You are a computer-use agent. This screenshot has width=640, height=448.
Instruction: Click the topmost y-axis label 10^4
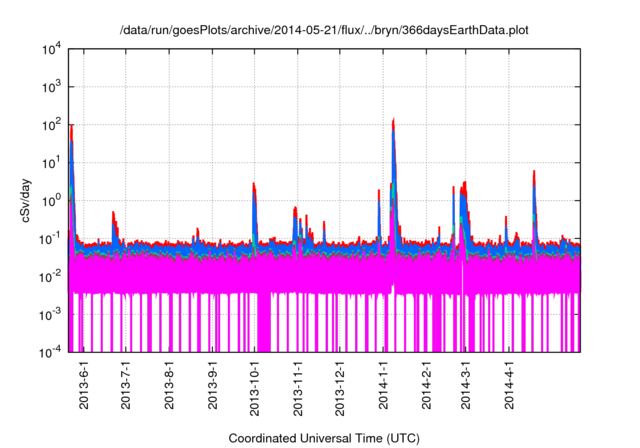[52, 50]
